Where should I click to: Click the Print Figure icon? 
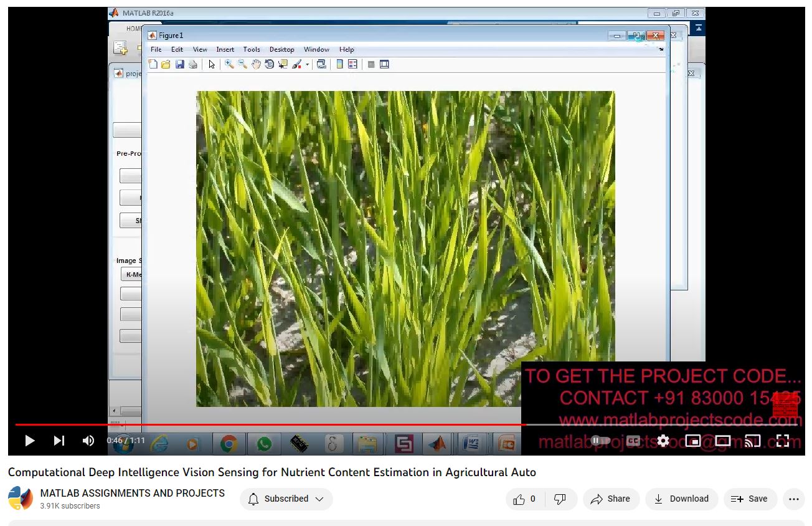(193, 64)
